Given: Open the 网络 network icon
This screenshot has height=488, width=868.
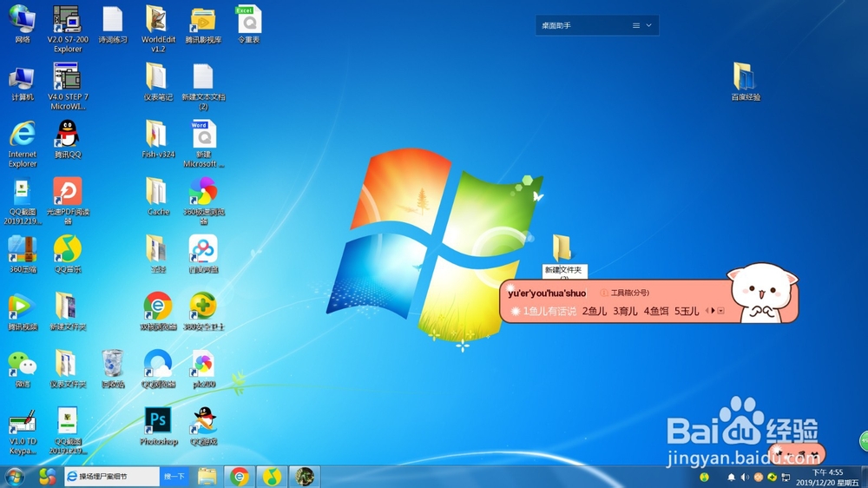Looking at the screenshot, I should (23, 24).
